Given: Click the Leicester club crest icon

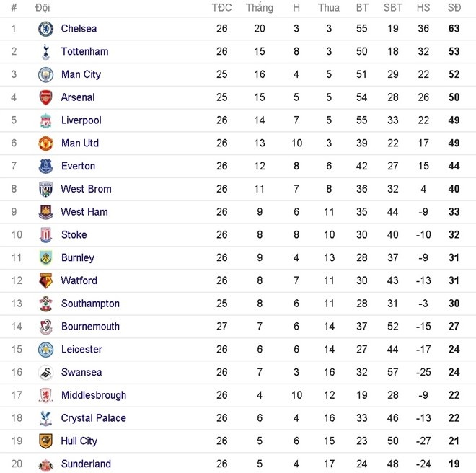Looking at the screenshot, I should (45, 350).
